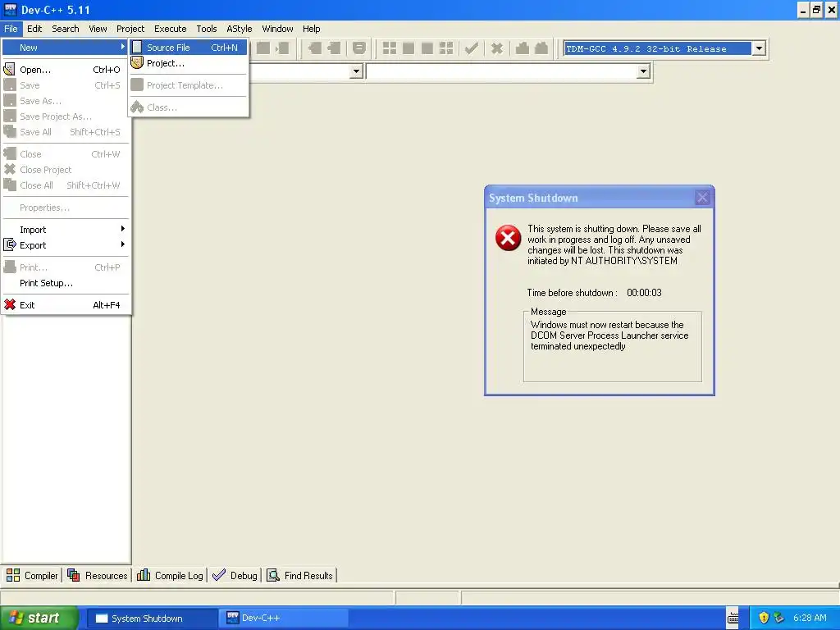Open the View menu
This screenshot has width=840, height=630.
[98, 29]
